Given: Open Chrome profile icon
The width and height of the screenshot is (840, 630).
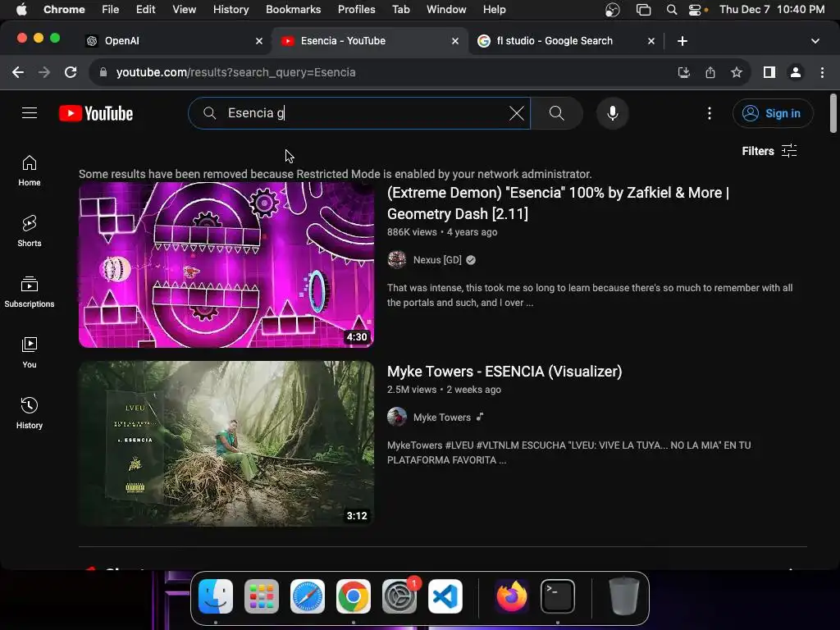Looking at the screenshot, I should tap(796, 72).
